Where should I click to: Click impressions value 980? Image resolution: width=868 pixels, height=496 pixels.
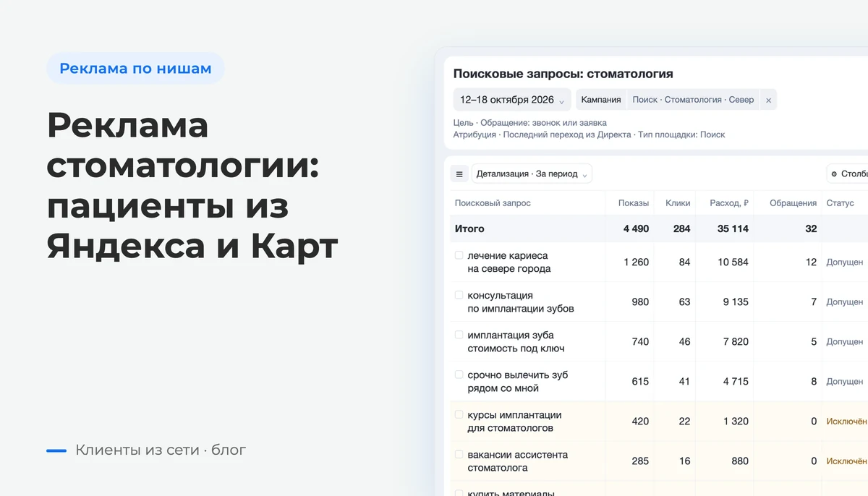[640, 302]
